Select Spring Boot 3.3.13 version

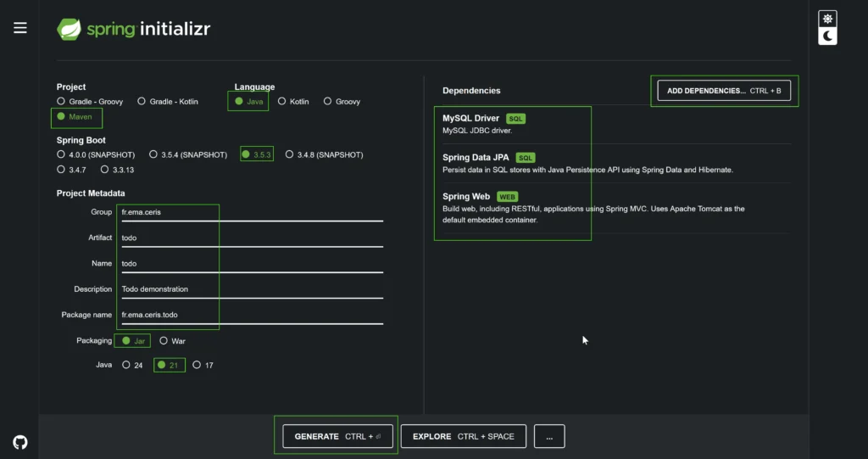click(117, 170)
